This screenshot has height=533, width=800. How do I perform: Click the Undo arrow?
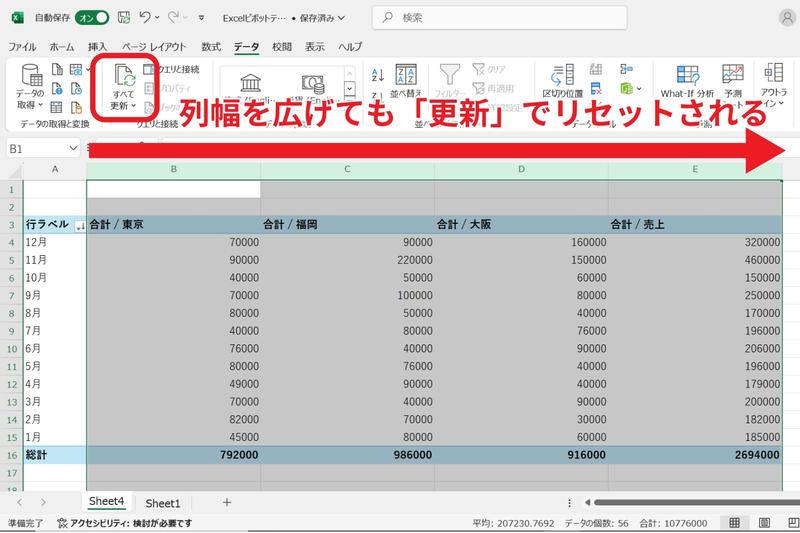point(145,17)
